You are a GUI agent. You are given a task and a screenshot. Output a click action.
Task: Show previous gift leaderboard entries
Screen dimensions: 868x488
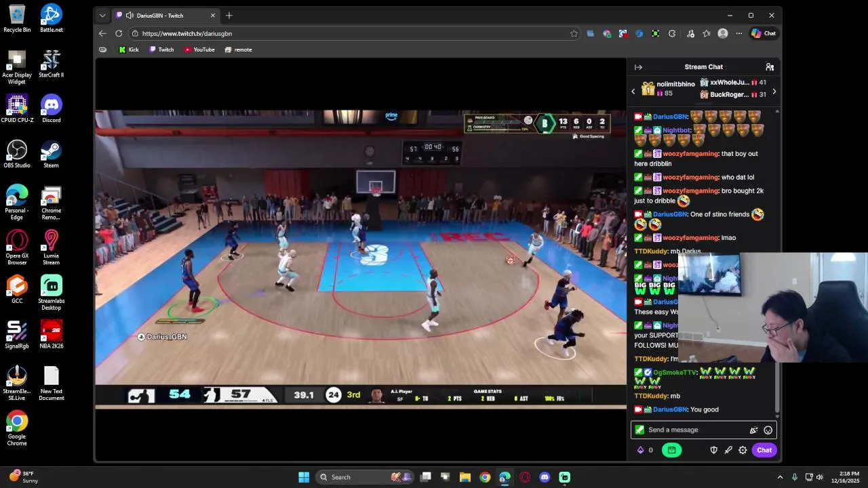tap(633, 91)
